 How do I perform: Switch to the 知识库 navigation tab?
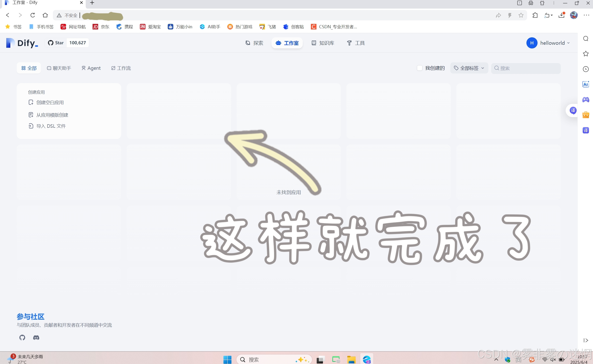[x=323, y=43]
